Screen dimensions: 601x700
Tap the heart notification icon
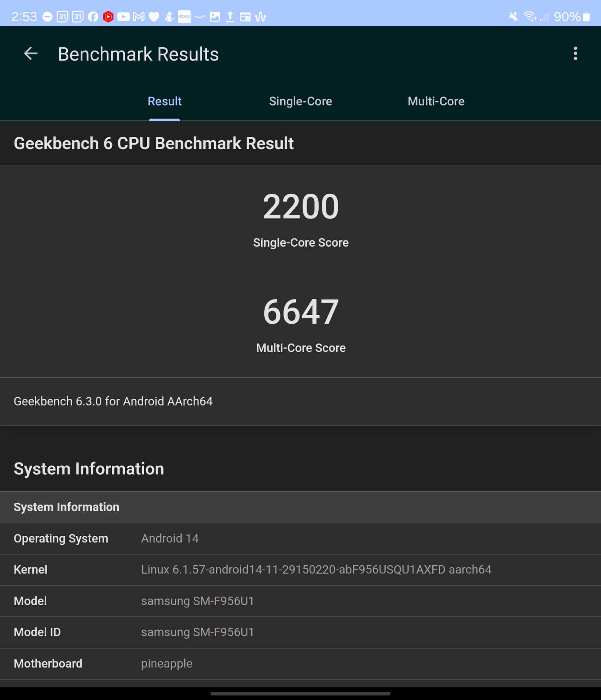point(154,17)
